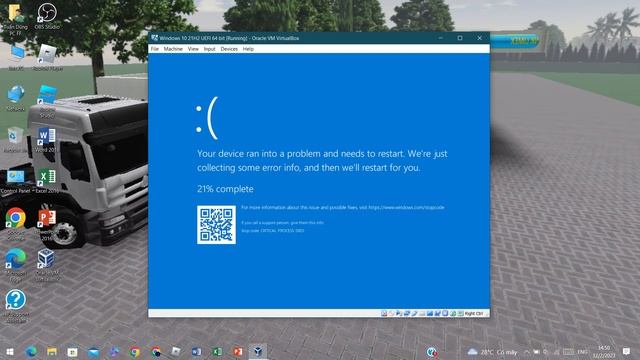Open the Mail app from the taskbar
The height and width of the screenshot is (360, 640).
coord(93,351)
